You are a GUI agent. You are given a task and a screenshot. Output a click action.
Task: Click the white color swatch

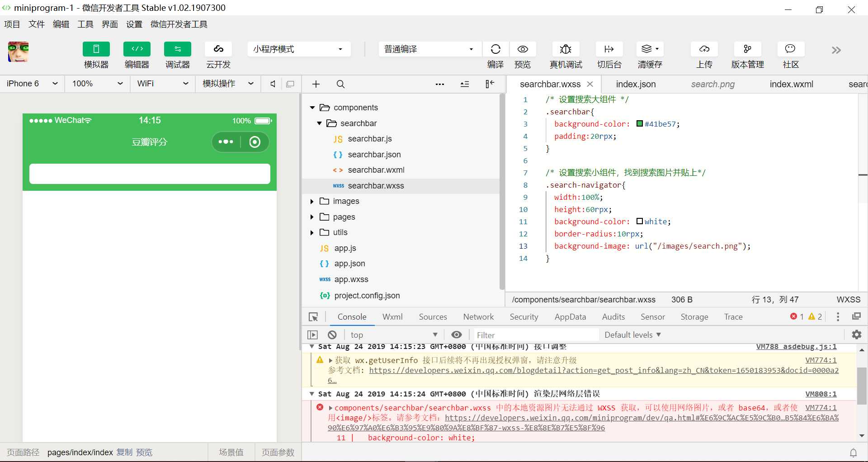[x=640, y=221]
